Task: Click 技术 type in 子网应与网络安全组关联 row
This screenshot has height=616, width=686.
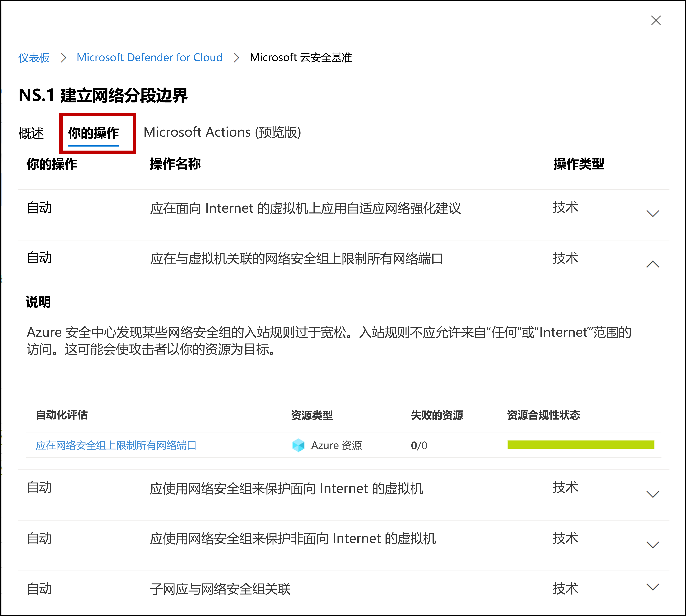Action: [565, 589]
